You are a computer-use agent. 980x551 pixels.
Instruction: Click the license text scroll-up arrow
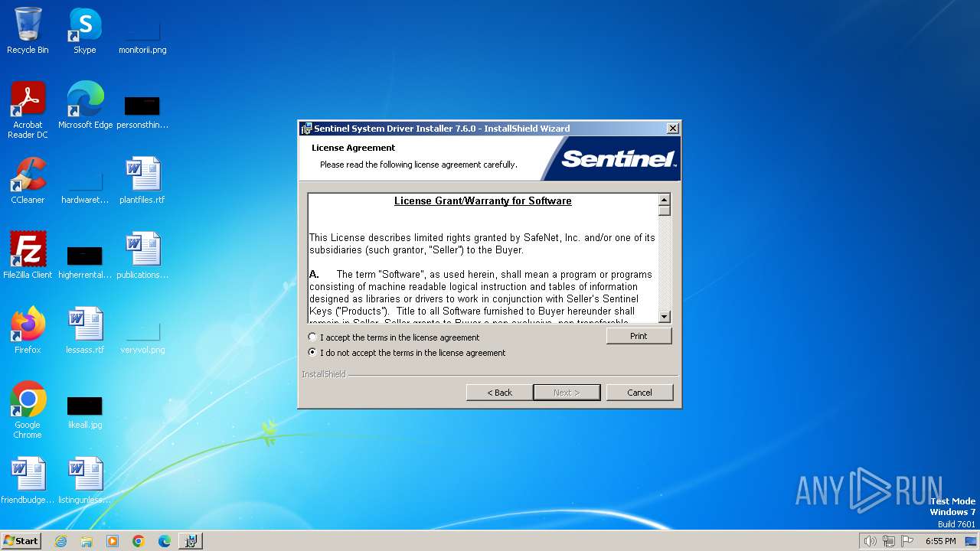click(x=664, y=200)
